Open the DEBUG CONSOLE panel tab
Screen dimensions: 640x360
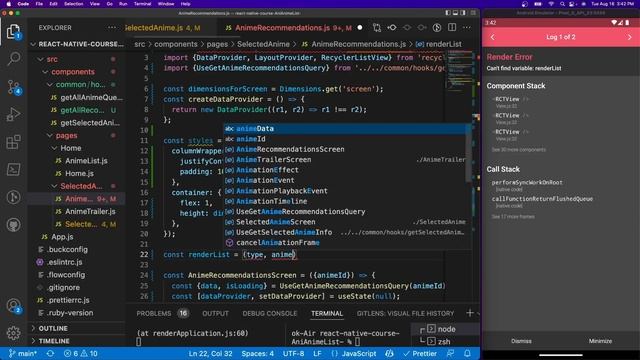270,313
